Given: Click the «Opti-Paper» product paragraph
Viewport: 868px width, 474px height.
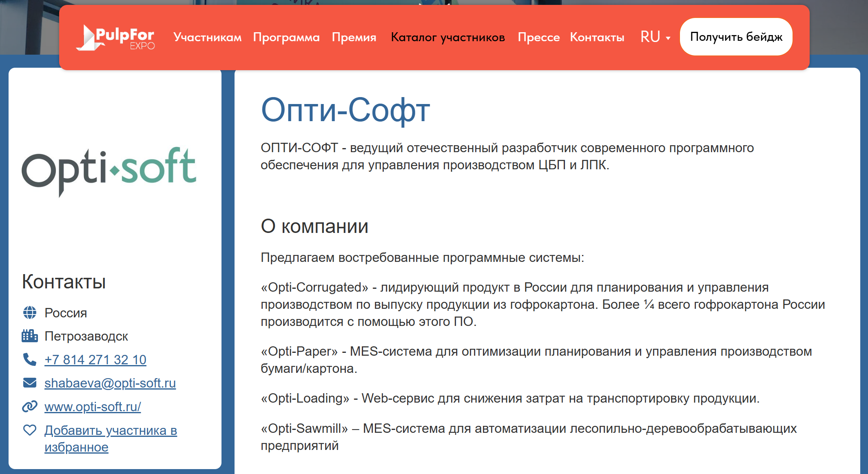Looking at the screenshot, I should [536, 360].
